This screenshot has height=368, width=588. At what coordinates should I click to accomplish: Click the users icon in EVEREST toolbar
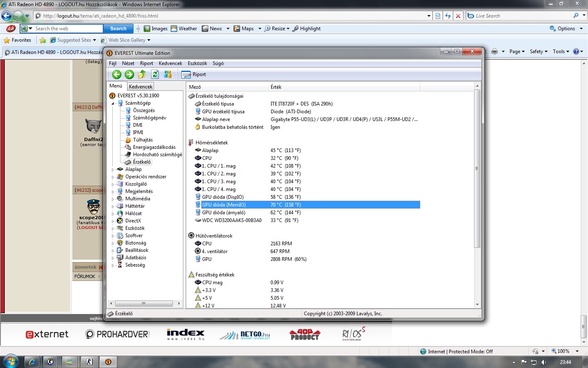tap(167, 74)
